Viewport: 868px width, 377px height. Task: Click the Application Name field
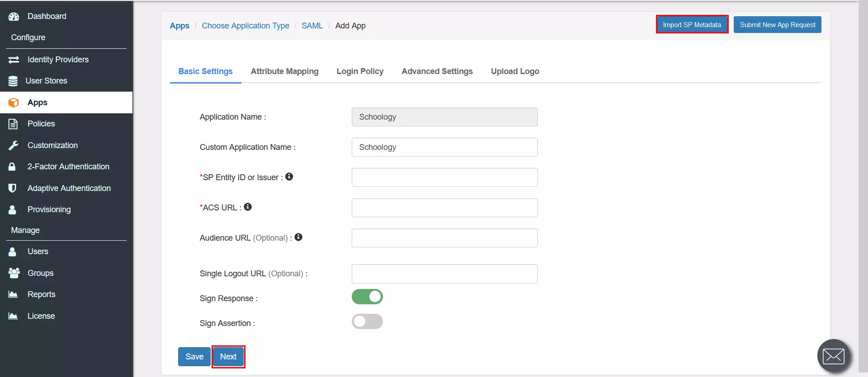pos(445,117)
